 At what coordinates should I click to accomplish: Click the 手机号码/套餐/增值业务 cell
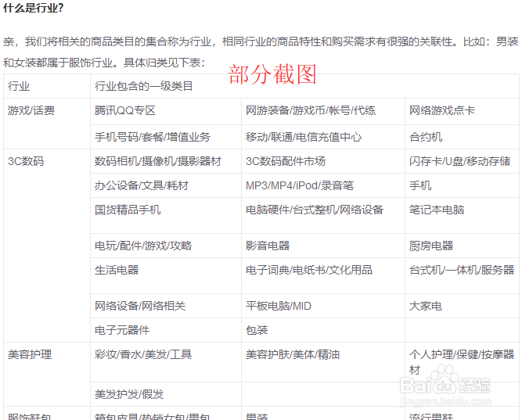tap(166, 137)
